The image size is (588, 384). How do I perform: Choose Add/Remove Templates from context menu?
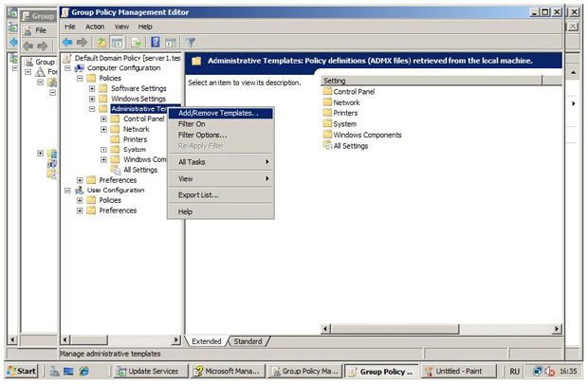(x=218, y=113)
